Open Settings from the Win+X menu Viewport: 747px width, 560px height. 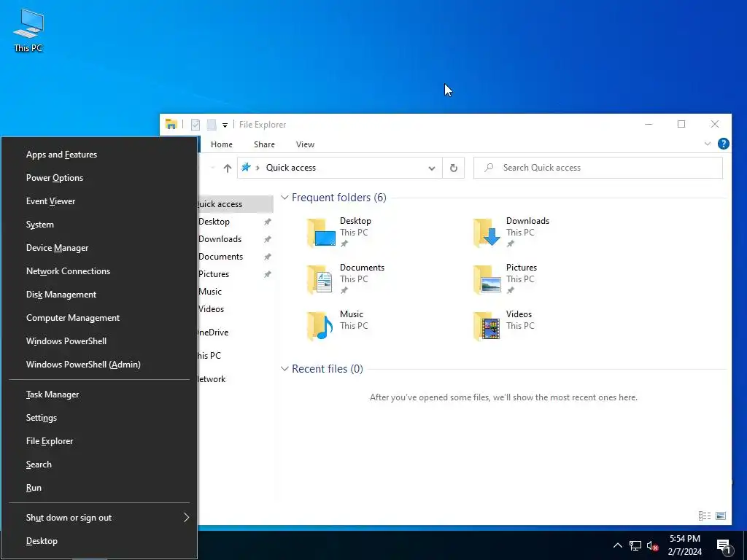point(99,418)
